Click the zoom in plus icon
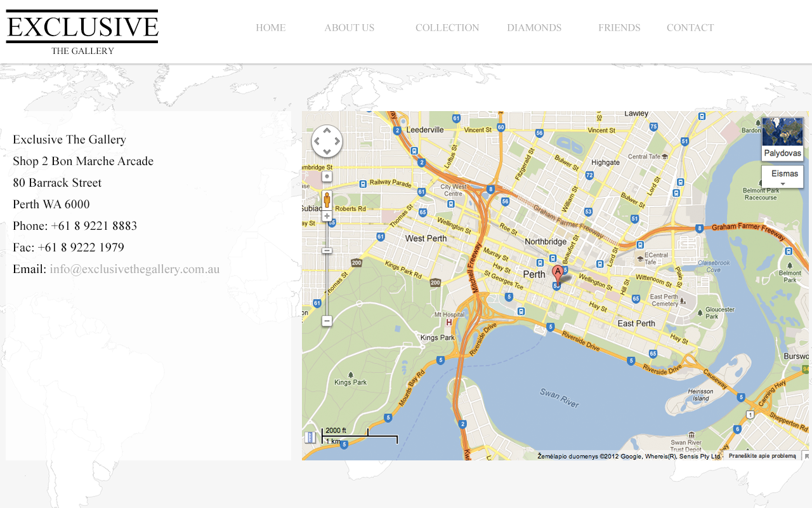 pos(326,216)
